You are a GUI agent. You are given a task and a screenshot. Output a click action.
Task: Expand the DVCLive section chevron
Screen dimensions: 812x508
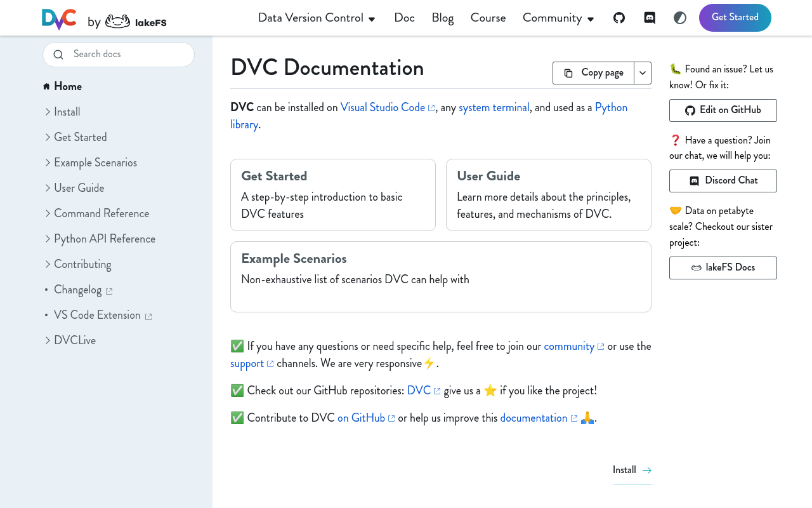pyautogui.click(x=48, y=340)
